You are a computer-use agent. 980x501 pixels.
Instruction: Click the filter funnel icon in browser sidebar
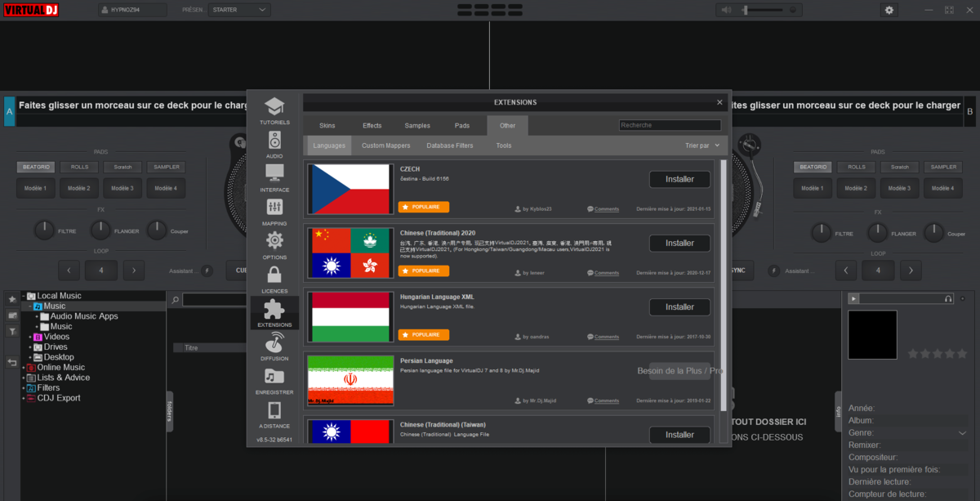(x=12, y=331)
